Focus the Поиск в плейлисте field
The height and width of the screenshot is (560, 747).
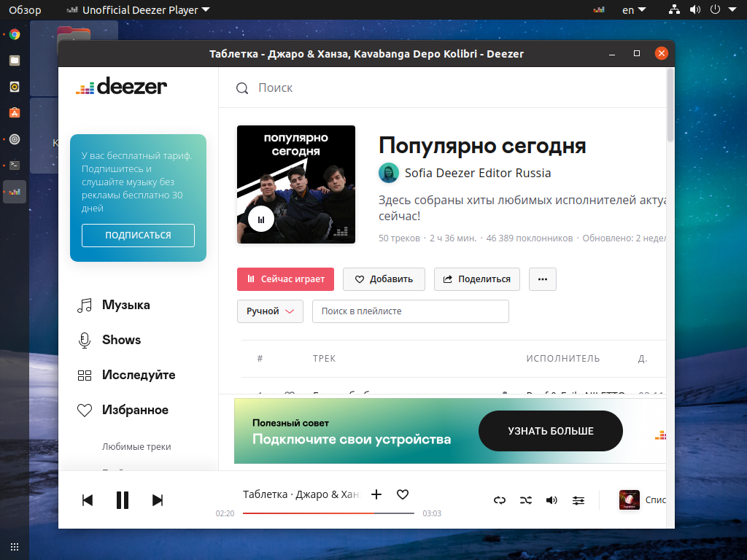411,311
